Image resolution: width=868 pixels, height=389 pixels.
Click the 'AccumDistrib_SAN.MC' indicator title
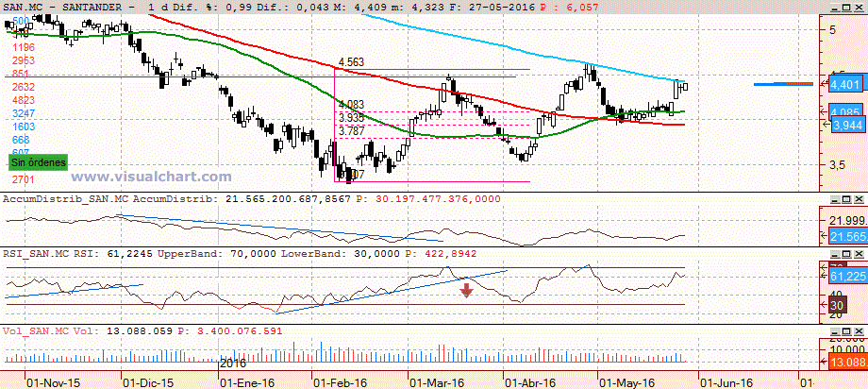[66, 199]
